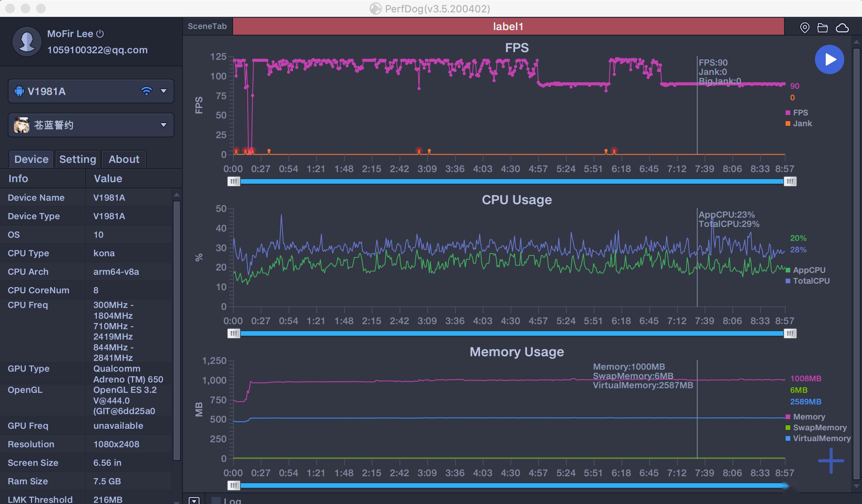Click the add panel plus icon
862x504 pixels.
[833, 461]
